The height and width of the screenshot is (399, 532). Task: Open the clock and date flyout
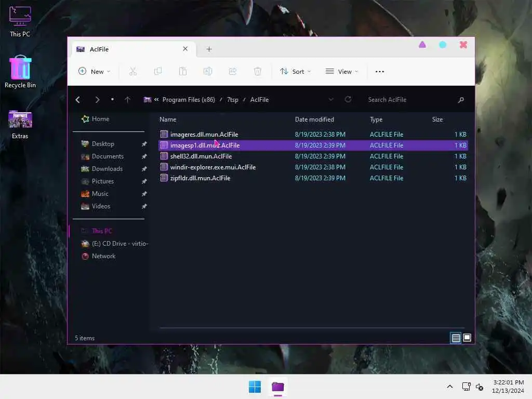click(x=508, y=387)
